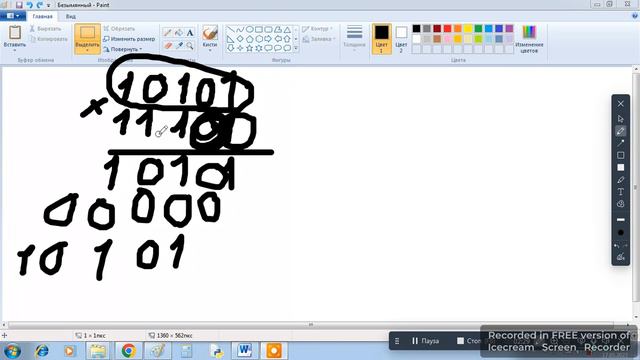Screen dimensions: 640x360
Task: Choose the oval shape
Action: tap(249, 29)
